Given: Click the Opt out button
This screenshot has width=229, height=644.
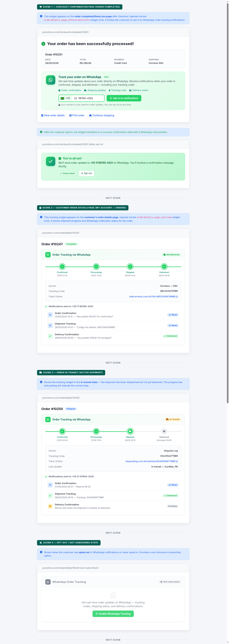Looking at the screenshot, I should click(x=86, y=173).
